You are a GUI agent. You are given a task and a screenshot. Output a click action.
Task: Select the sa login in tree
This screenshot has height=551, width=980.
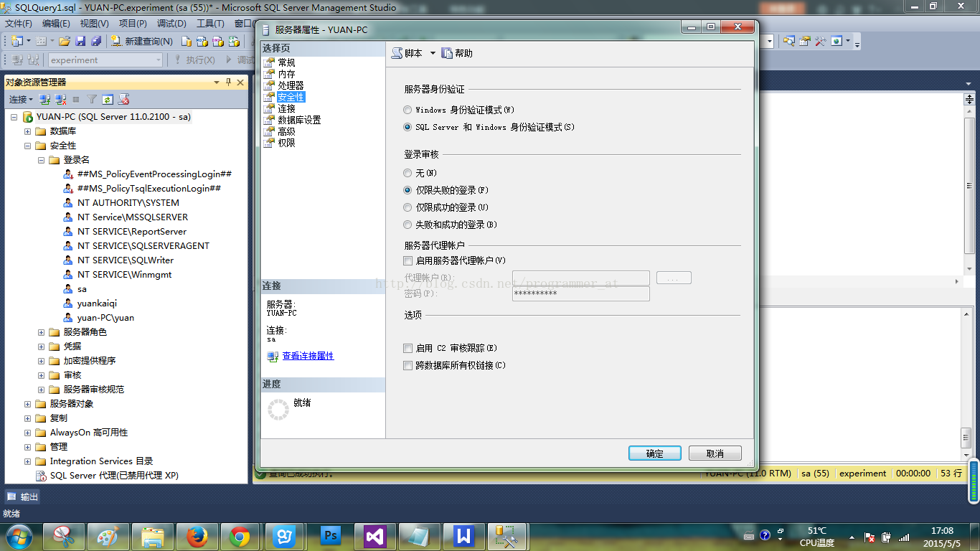coord(82,289)
